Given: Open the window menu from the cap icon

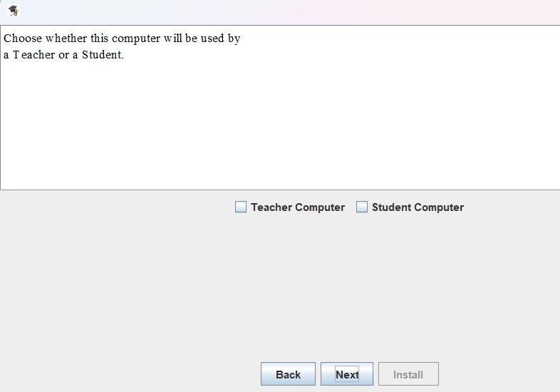Looking at the screenshot, I should (14, 11).
